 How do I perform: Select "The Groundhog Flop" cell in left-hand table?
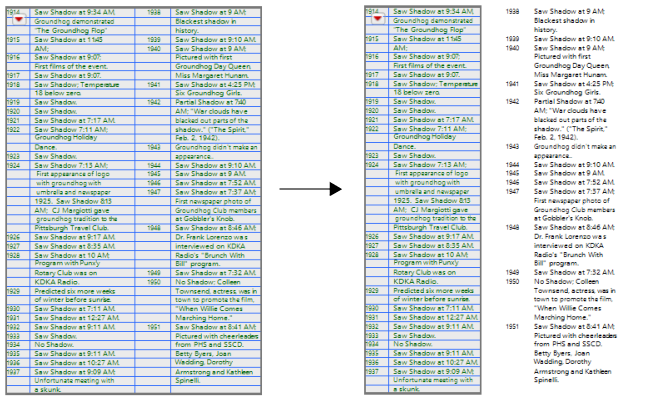click(x=70, y=30)
